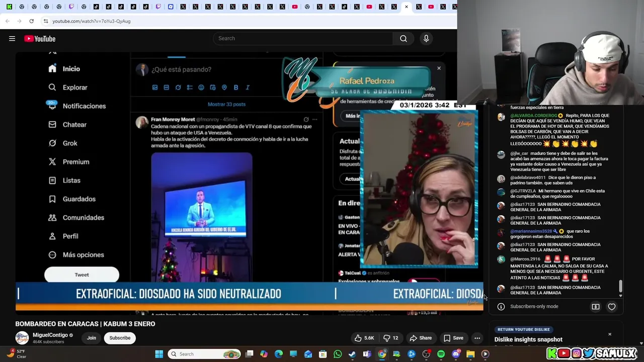Open Guardados in the X sidebar
Viewport: 644px width, 362px height.
tap(72, 199)
